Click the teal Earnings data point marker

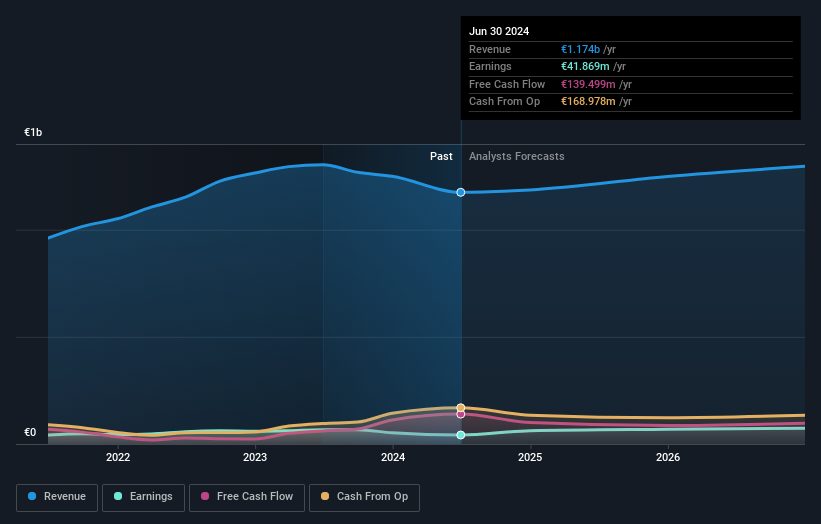point(461,435)
